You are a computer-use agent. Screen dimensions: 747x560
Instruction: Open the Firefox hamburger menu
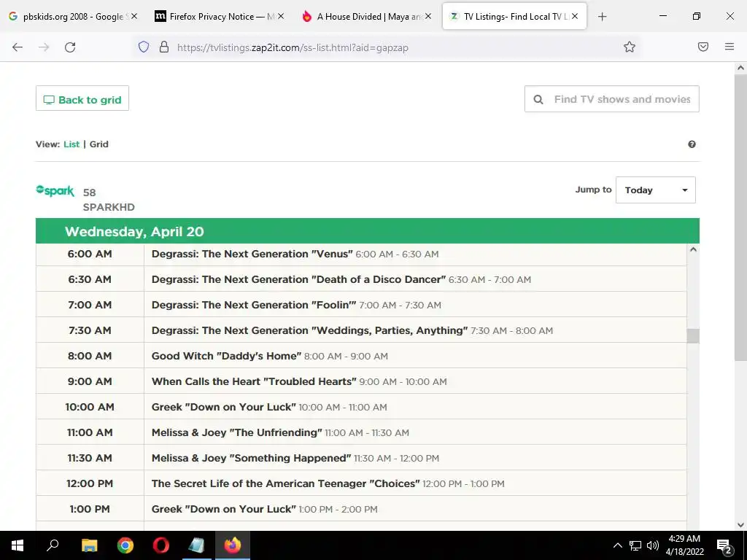(729, 47)
